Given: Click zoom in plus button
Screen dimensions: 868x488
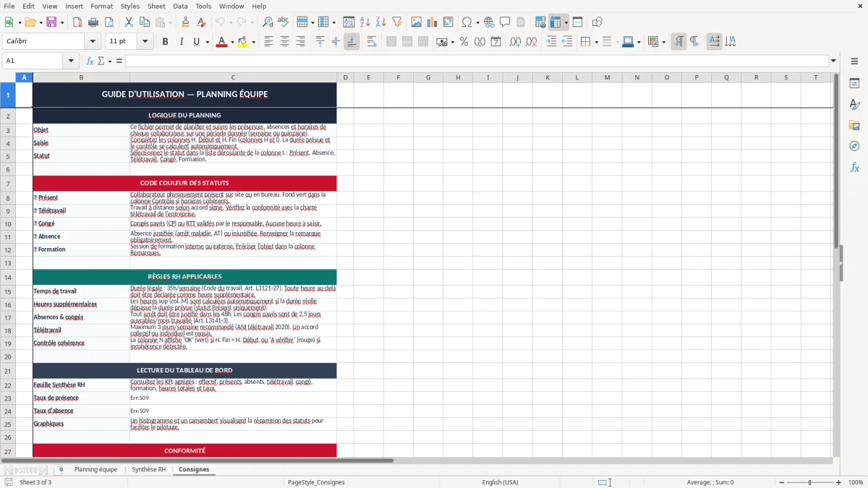Looking at the screenshot, I should point(839,482).
